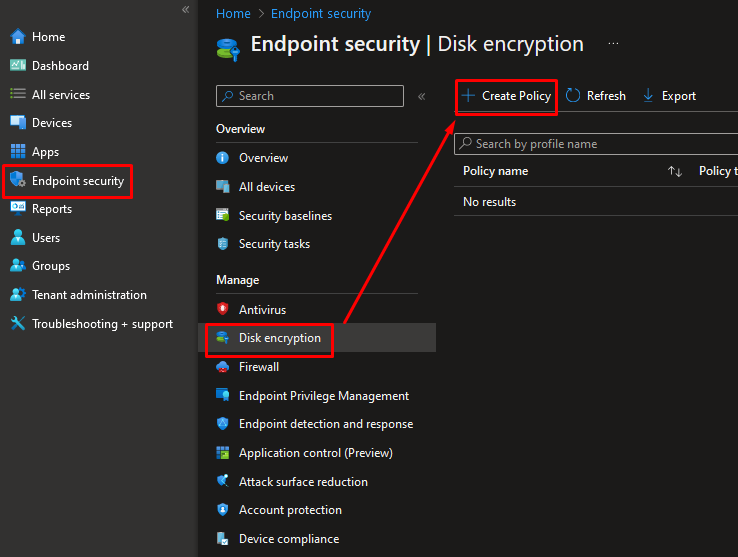This screenshot has width=738, height=557.
Task: Select Disk encryption under Manage
Action: [280, 338]
